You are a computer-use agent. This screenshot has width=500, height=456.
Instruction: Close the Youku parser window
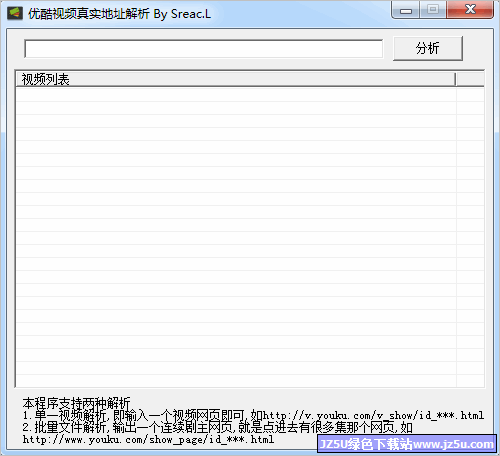click(470, 10)
